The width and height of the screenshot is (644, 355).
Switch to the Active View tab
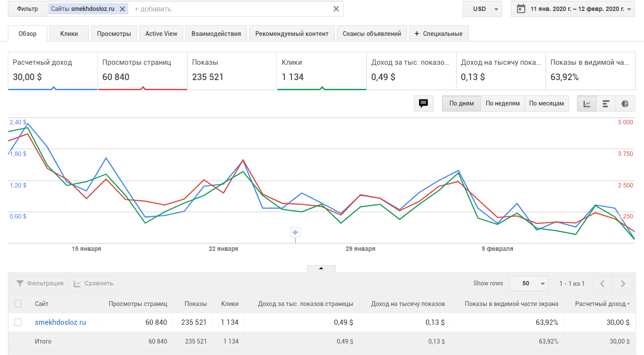click(161, 34)
